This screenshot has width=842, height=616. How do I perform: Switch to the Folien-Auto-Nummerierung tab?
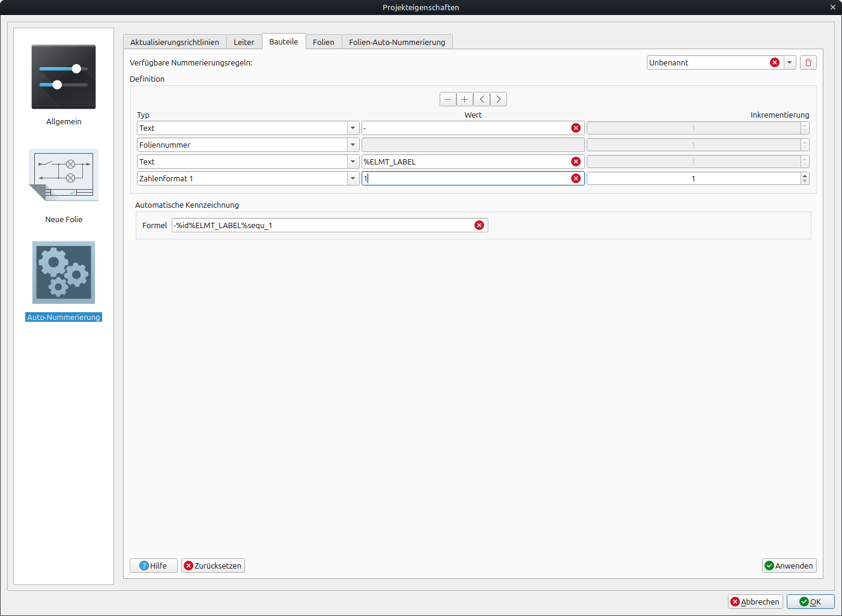[x=397, y=42]
